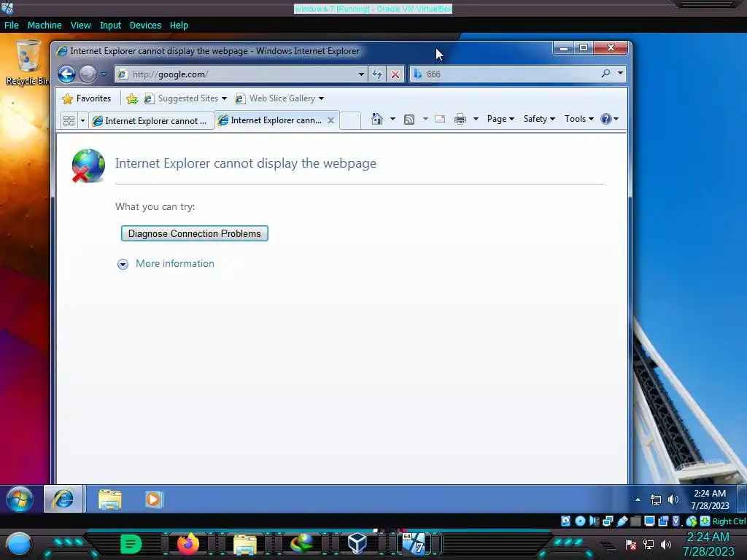Click the host file explorer taskbar icon

(245, 544)
